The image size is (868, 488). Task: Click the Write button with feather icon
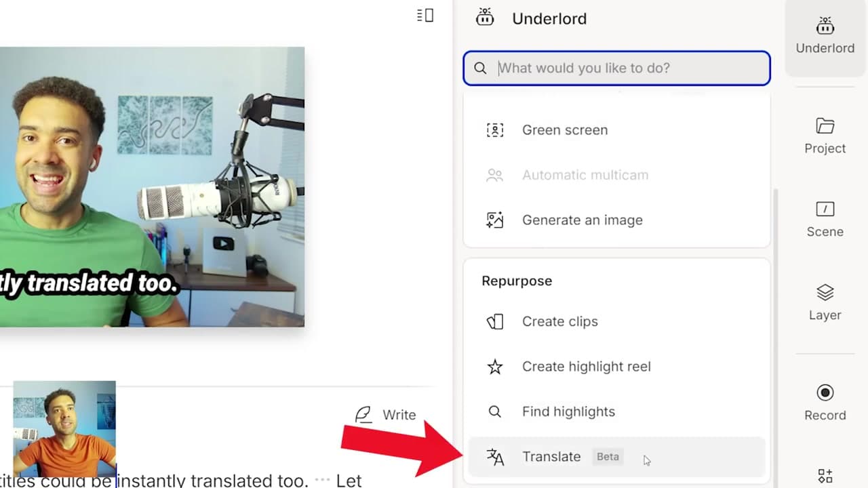pyautogui.click(x=385, y=415)
